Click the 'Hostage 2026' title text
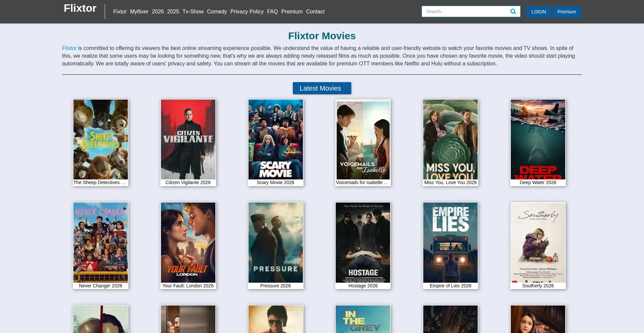 363,286
